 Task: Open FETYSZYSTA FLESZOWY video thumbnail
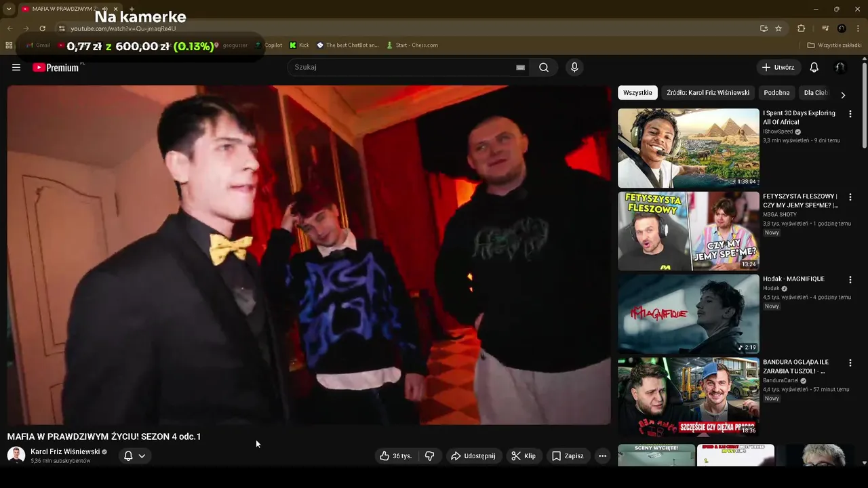coord(688,231)
